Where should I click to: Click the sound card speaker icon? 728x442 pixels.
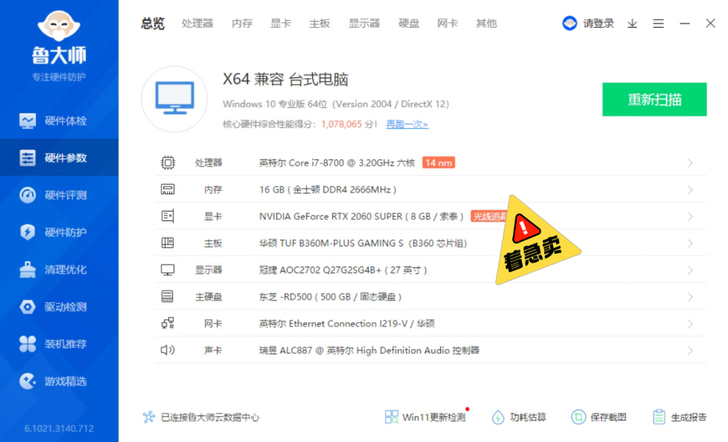168,350
